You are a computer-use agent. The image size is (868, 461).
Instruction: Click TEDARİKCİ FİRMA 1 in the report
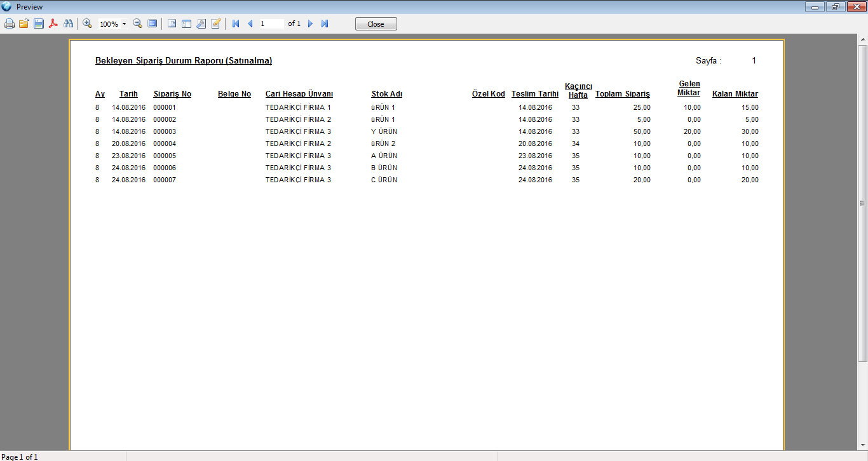299,107
